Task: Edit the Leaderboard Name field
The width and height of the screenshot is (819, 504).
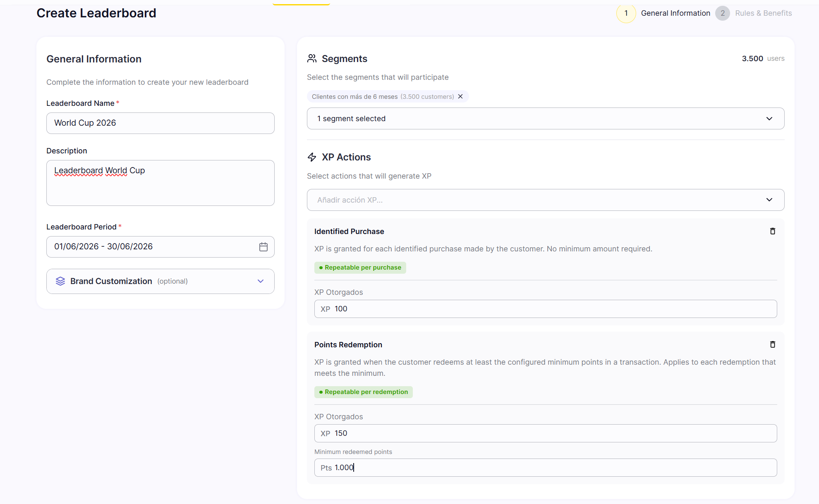Action: coord(160,123)
